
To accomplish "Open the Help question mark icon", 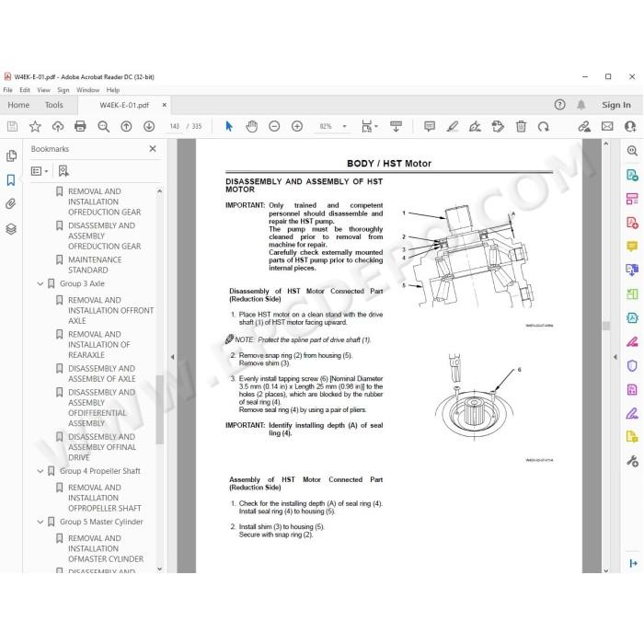I will click(559, 105).
